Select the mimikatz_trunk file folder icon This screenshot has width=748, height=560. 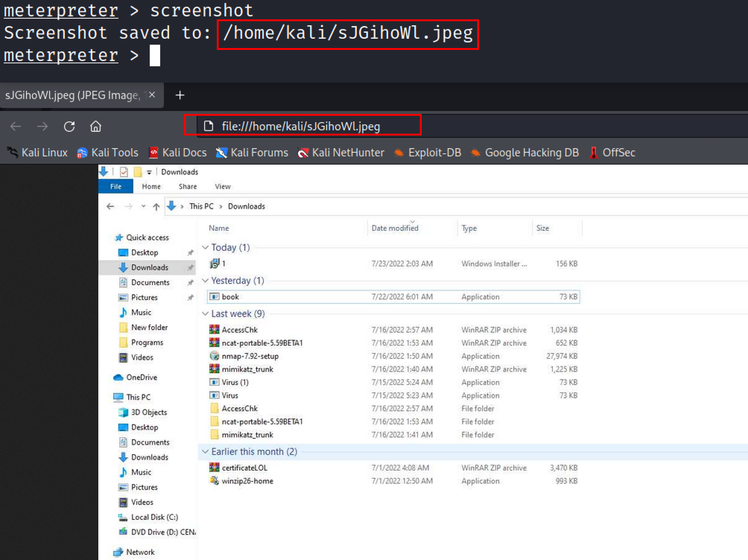[215, 435]
